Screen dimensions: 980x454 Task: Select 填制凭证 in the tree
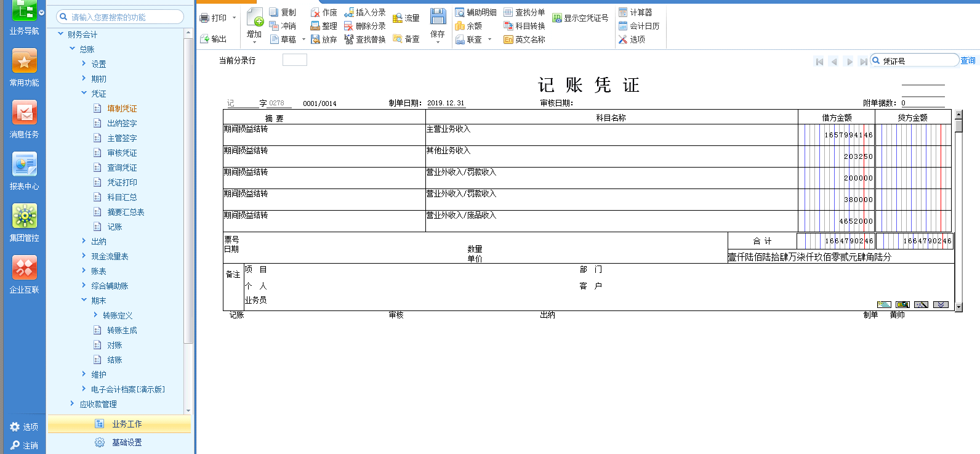point(122,108)
